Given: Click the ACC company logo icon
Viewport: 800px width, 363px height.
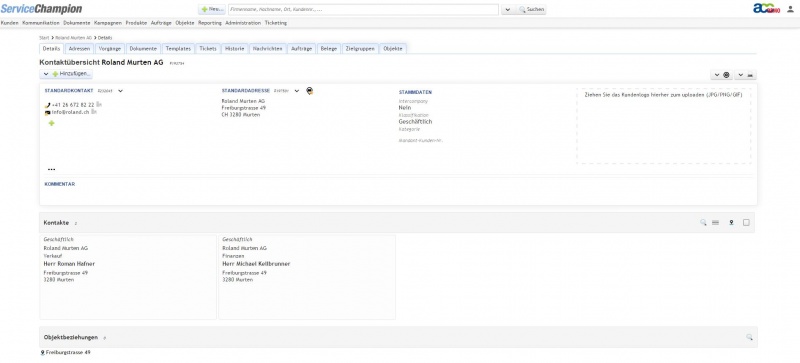Looking at the screenshot, I should click(x=766, y=8).
